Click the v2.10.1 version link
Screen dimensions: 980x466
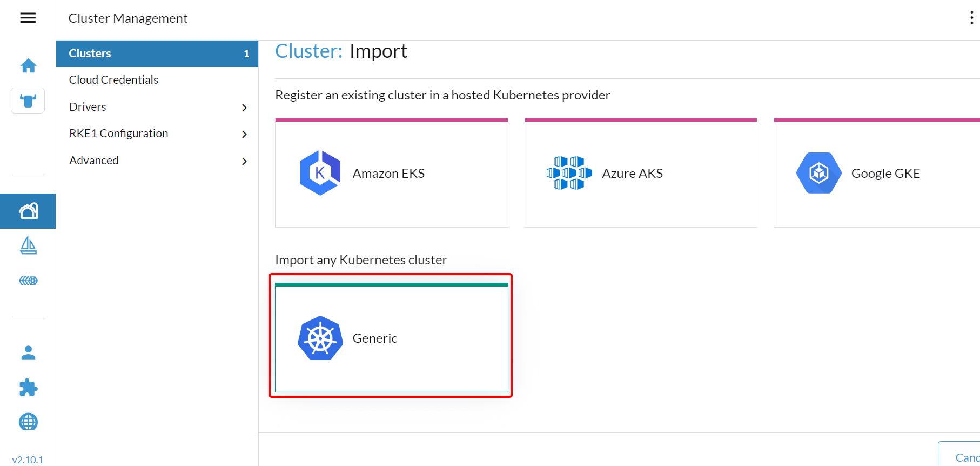point(28,460)
